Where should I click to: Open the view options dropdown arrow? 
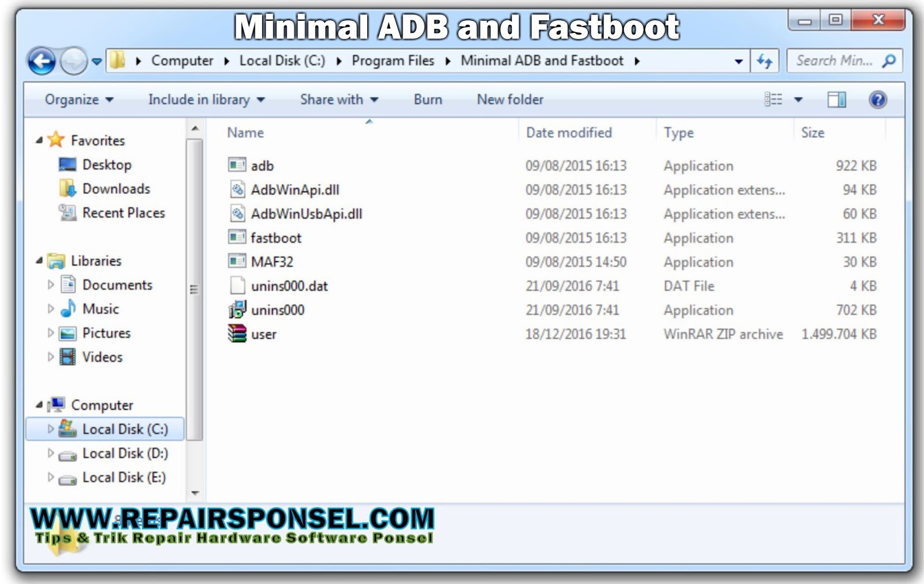click(798, 100)
